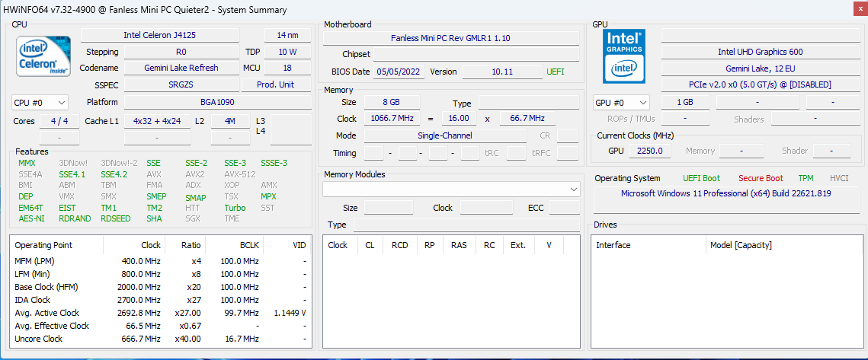Screen dimensions: 868x360
Task: Click the empty memory Type field
Action: (x=529, y=104)
